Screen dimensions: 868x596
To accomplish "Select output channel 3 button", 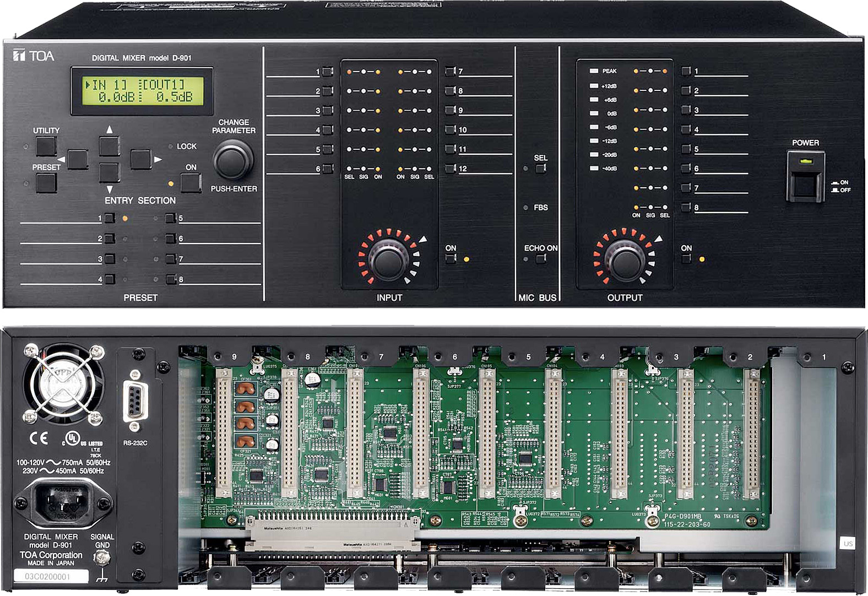I will pyautogui.click(x=686, y=110).
